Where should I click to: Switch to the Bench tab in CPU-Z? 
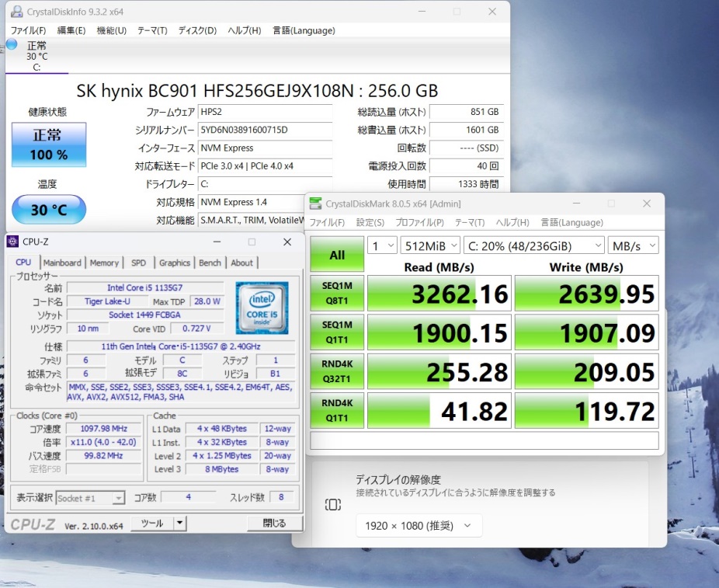(210, 263)
